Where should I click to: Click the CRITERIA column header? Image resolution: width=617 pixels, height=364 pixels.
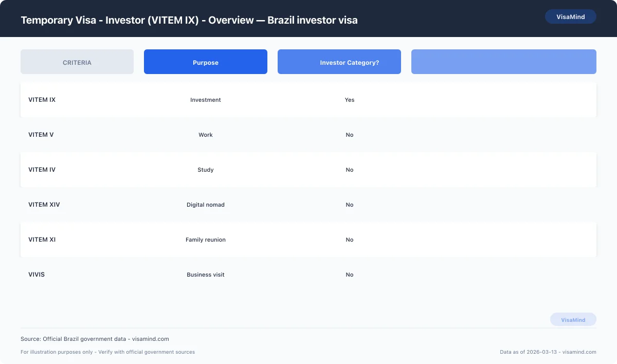[77, 62]
